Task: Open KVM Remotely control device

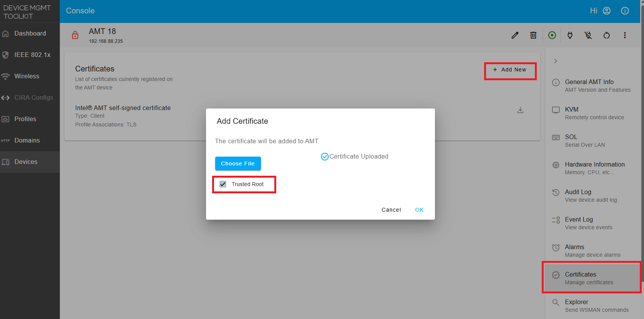Action: [593, 113]
